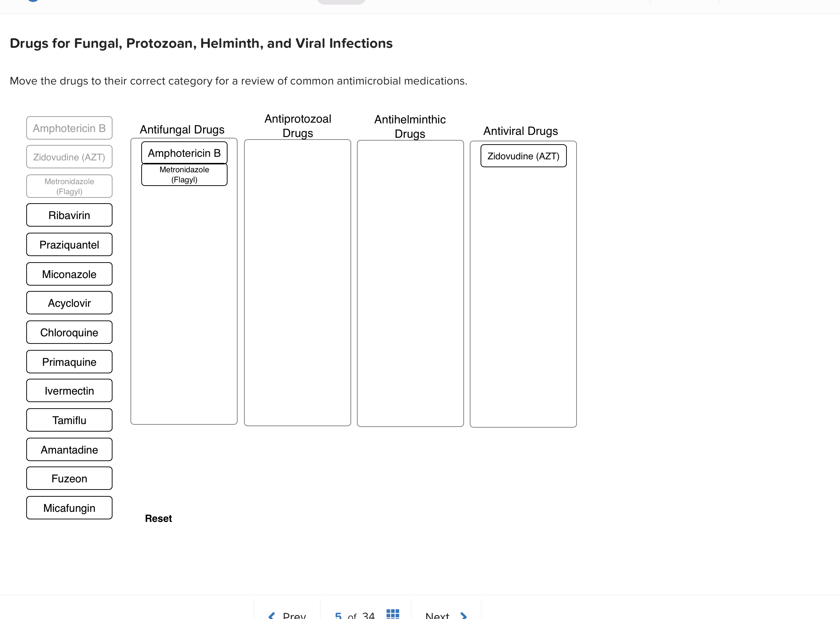Drag Acyclovir to Antiviral Drugs category
The width and height of the screenshot is (840, 619).
[x=70, y=302]
